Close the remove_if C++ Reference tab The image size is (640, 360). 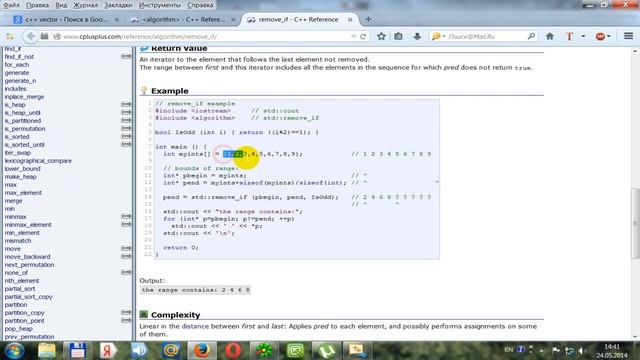point(350,19)
